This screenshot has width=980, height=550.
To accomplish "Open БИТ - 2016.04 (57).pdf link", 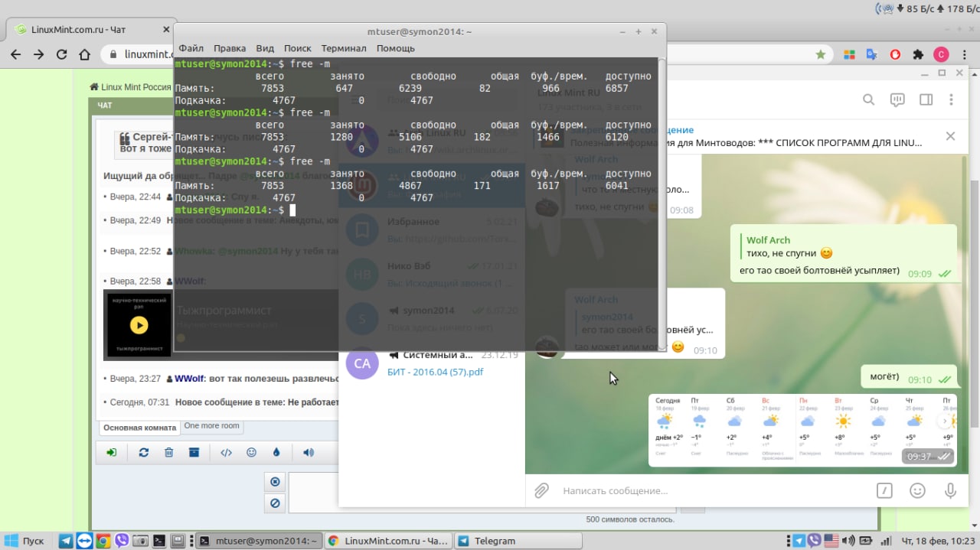I will (x=436, y=372).
